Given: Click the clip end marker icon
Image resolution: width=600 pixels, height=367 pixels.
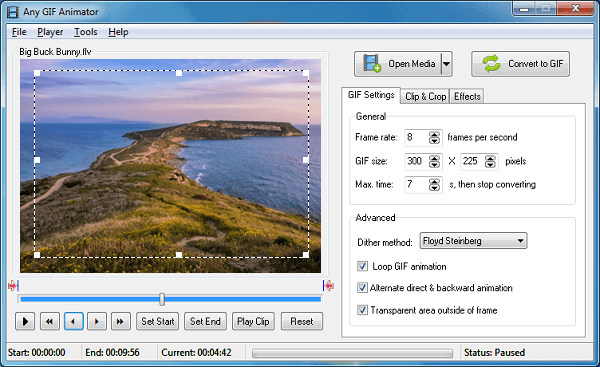Looking at the screenshot, I should point(328,285).
